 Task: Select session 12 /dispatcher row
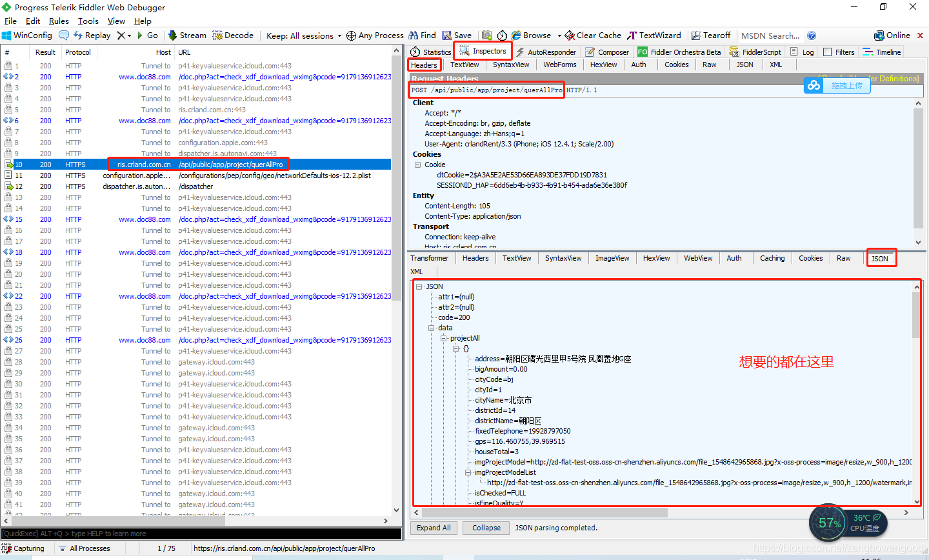(196, 186)
